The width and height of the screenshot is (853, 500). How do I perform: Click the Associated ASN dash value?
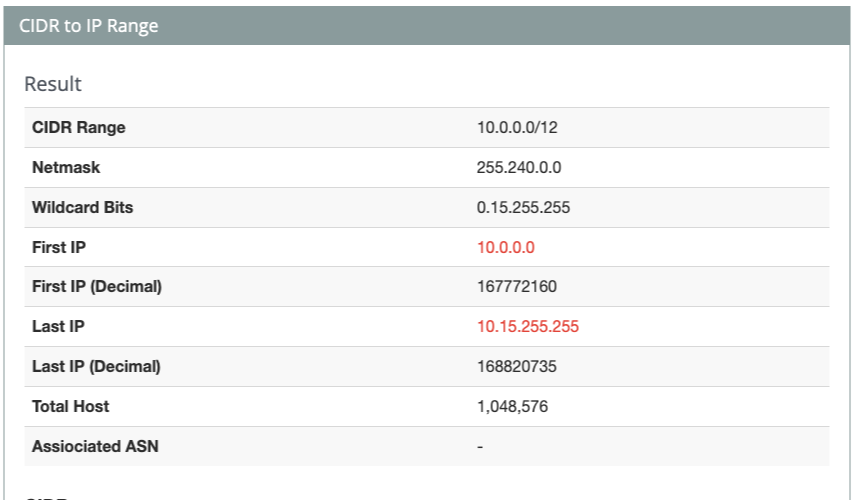click(480, 447)
